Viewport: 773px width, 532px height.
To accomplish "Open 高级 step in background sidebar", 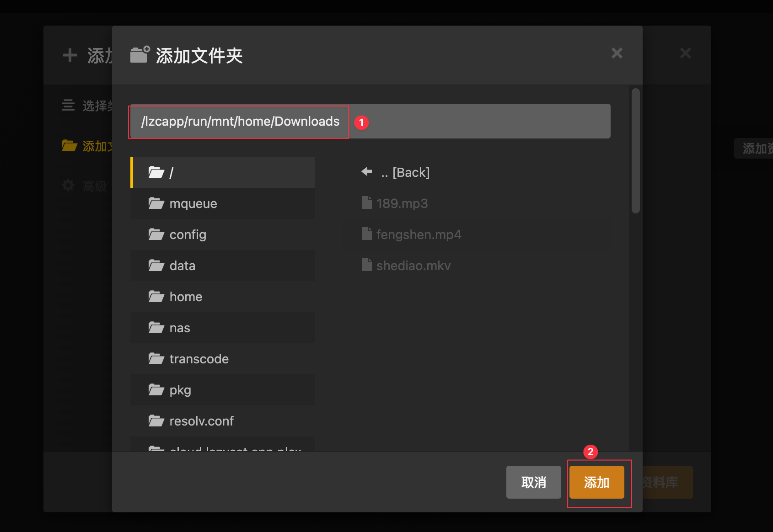I will [x=85, y=186].
